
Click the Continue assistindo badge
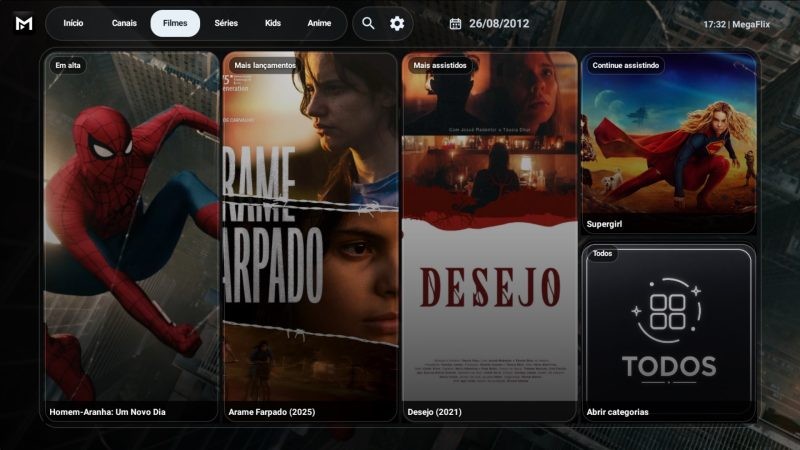click(x=626, y=65)
